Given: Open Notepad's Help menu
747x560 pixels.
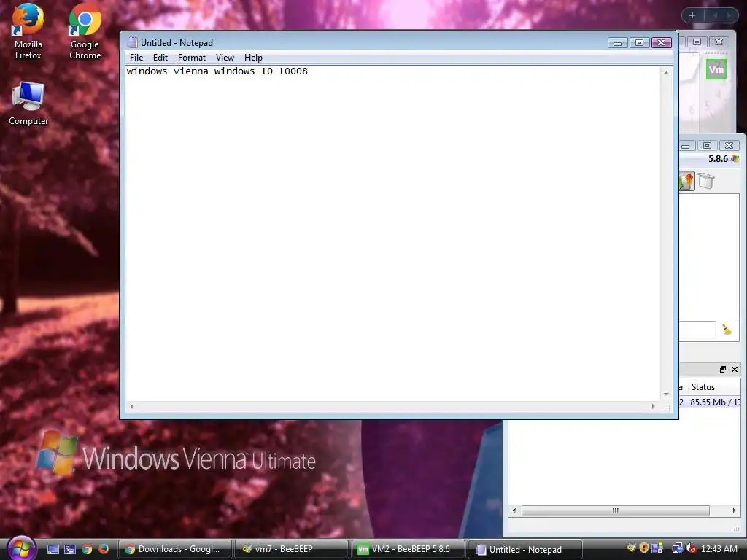Looking at the screenshot, I should click(253, 58).
